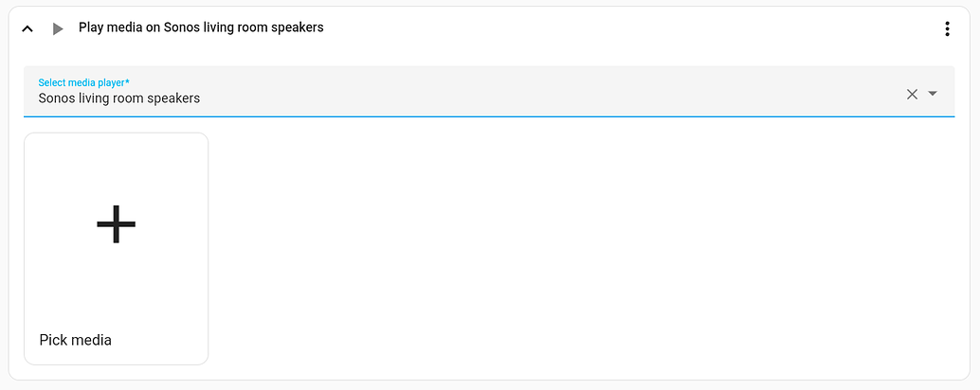Viewport: 980px width, 390px height.
Task: Clear the selected Sonos media player
Action: click(912, 94)
